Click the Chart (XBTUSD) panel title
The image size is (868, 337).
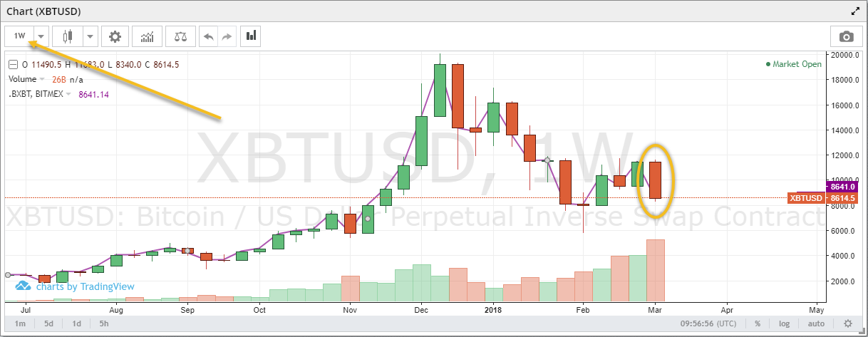coord(42,11)
